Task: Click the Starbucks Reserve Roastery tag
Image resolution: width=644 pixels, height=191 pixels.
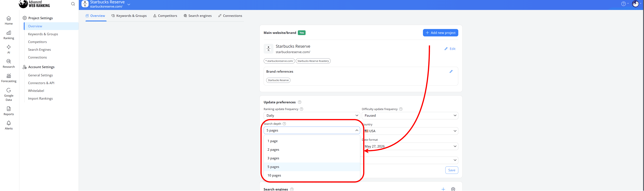Action: point(313,61)
